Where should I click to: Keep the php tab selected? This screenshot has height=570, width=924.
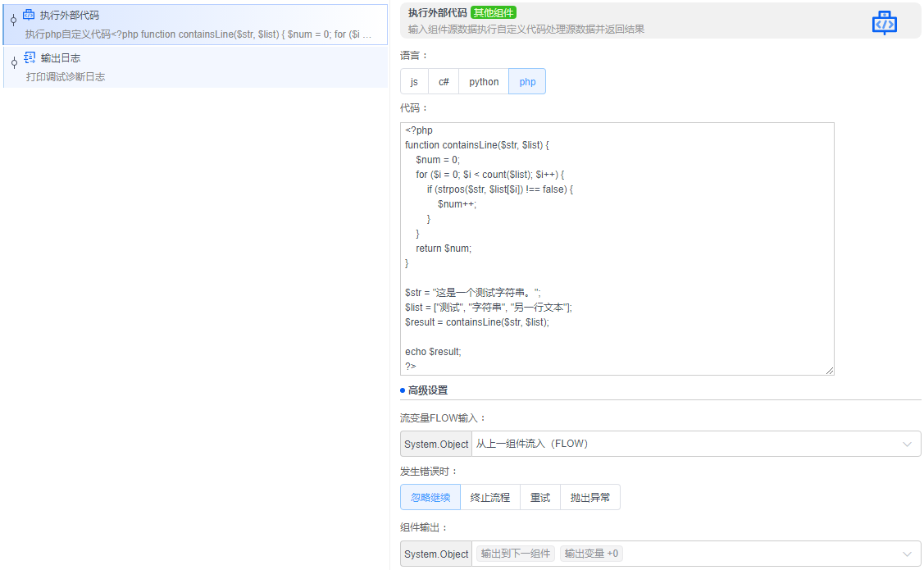(527, 81)
